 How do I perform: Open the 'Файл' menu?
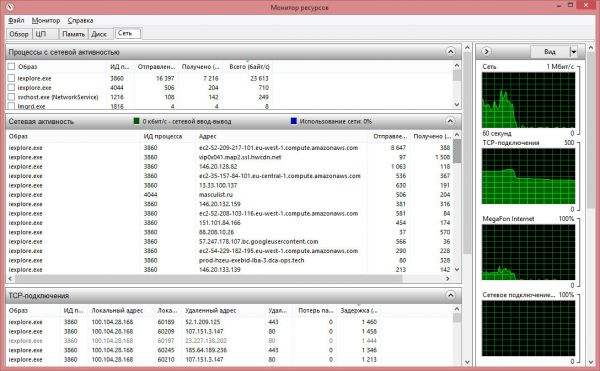(x=16, y=20)
